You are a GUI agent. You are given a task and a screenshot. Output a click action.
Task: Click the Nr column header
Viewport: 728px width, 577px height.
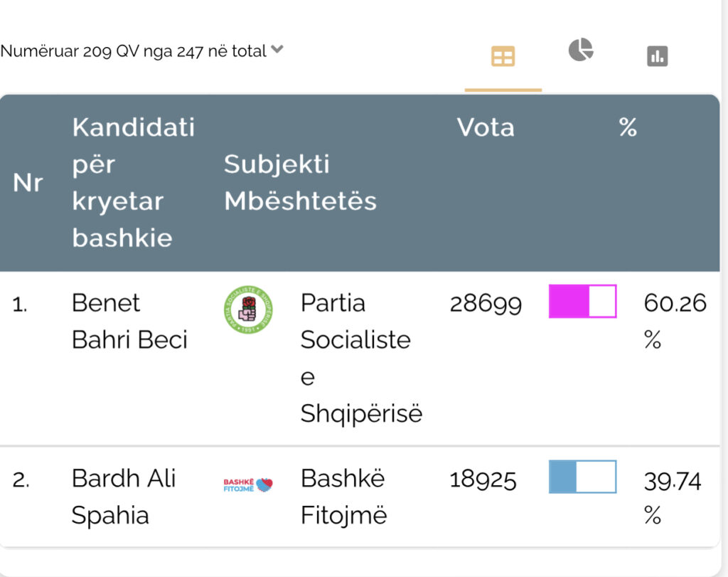pyautogui.click(x=28, y=183)
